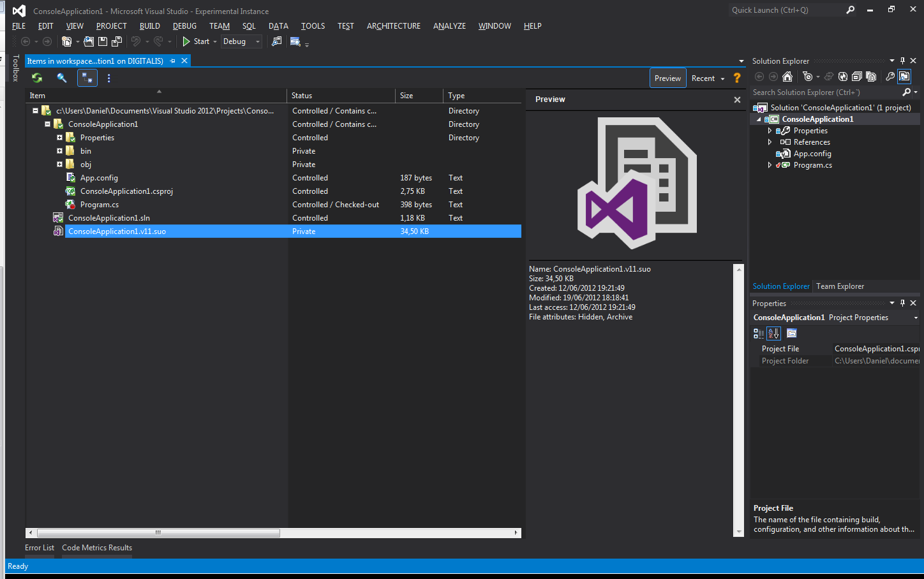The height and width of the screenshot is (579, 924).
Task: Click the Preview pane scroll down arrow
Action: pyautogui.click(x=739, y=532)
